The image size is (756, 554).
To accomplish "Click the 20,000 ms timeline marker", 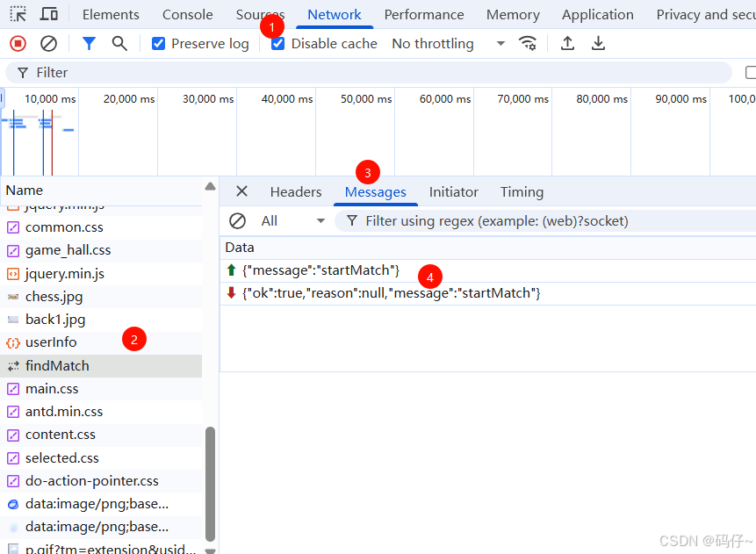I will click(x=129, y=99).
